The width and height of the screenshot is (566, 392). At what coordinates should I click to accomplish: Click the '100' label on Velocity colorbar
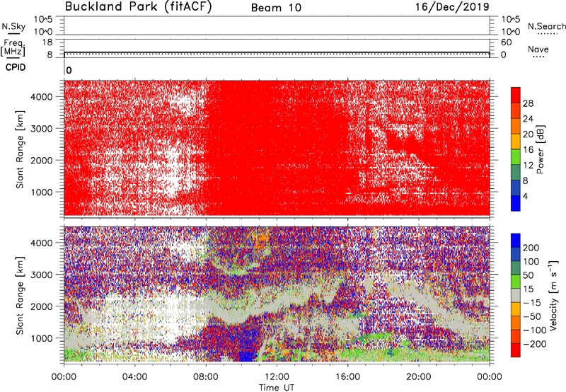pyautogui.click(x=531, y=262)
